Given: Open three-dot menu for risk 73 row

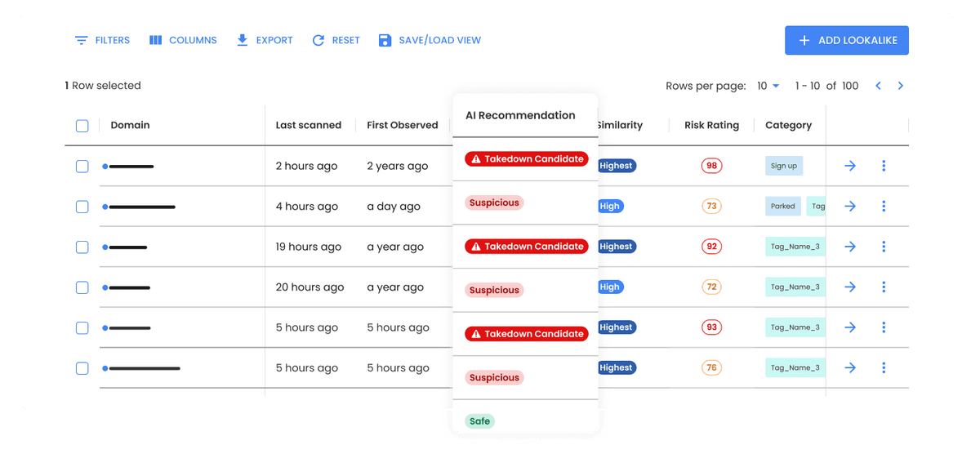Looking at the screenshot, I should 884,207.
